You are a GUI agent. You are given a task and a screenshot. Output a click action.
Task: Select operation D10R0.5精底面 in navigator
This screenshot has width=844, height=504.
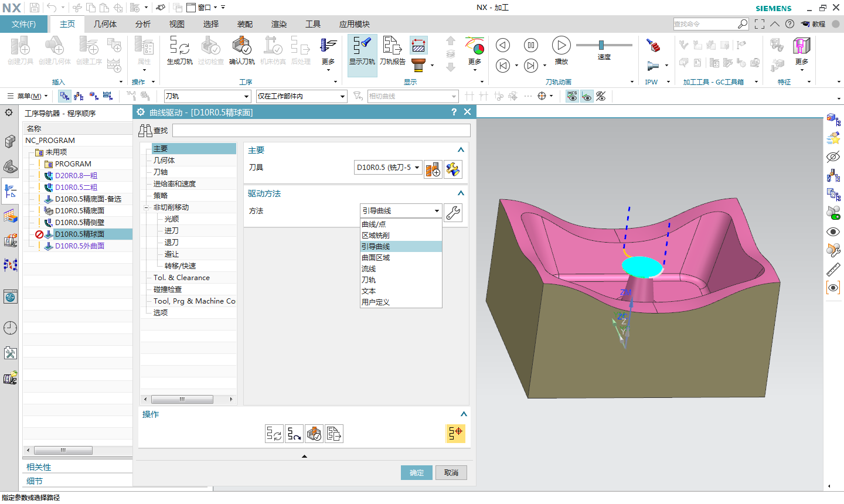[80, 210]
